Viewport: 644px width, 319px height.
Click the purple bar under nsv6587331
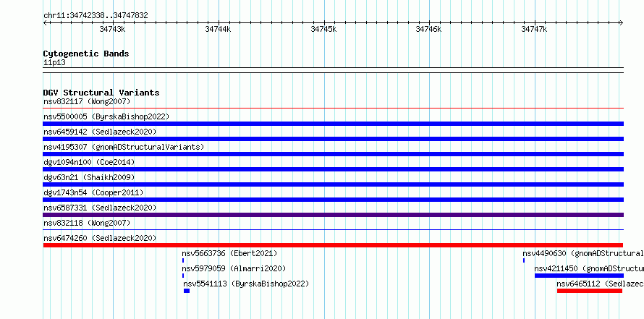click(x=334, y=215)
